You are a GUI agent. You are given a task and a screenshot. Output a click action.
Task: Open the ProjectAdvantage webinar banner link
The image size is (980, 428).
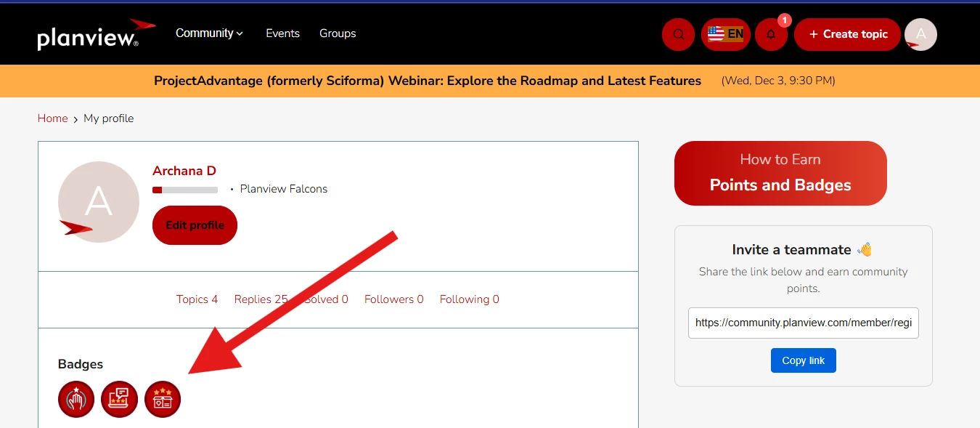point(428,81)
